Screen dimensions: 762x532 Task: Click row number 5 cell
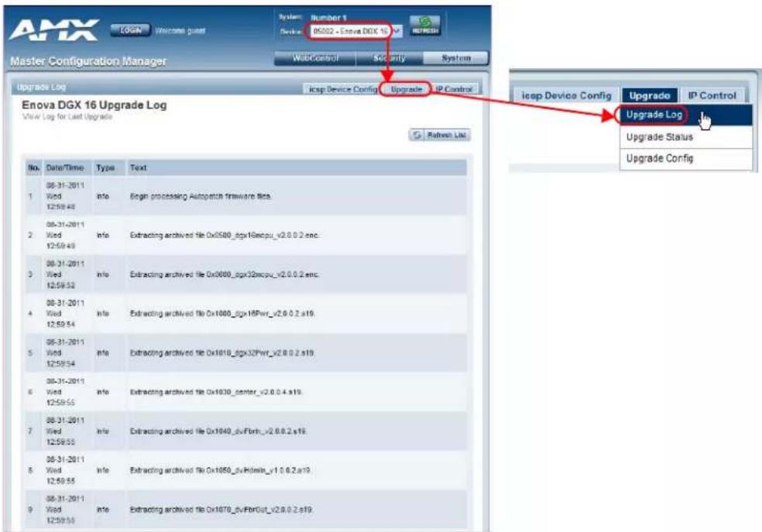coord(30,352)
